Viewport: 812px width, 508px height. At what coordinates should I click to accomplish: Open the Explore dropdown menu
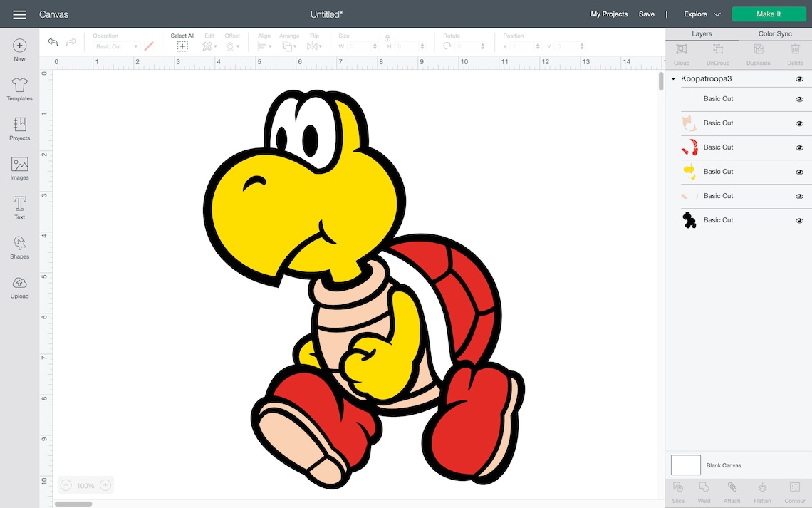pos(698,14)
